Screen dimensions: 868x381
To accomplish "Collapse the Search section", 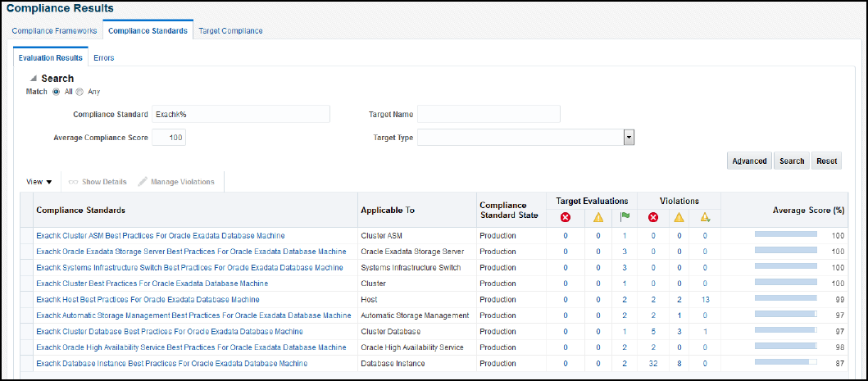I will [34, 79].
